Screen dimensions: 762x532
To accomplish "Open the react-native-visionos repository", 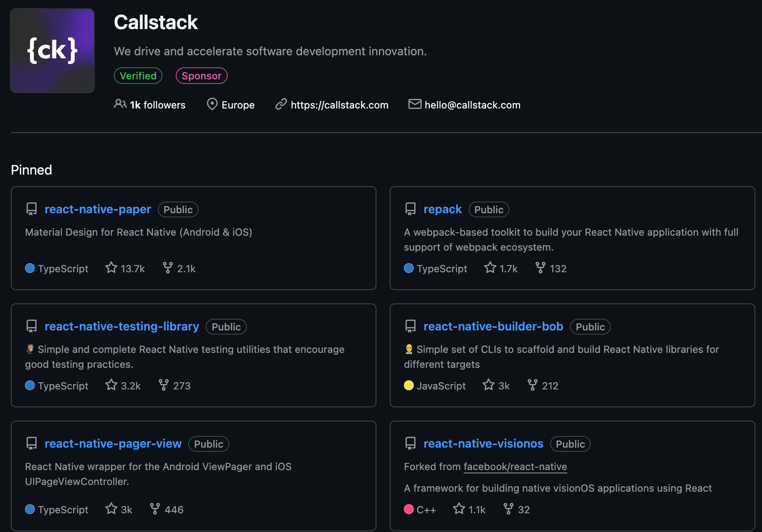I will coord(483,443).
